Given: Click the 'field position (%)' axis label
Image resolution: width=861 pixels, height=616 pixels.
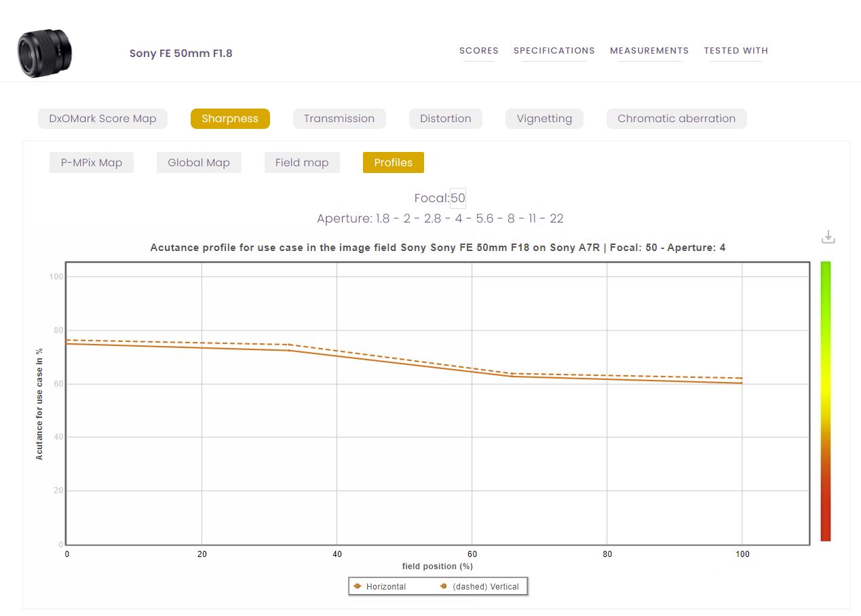Looking at the screenshot, I should [438, 566].
